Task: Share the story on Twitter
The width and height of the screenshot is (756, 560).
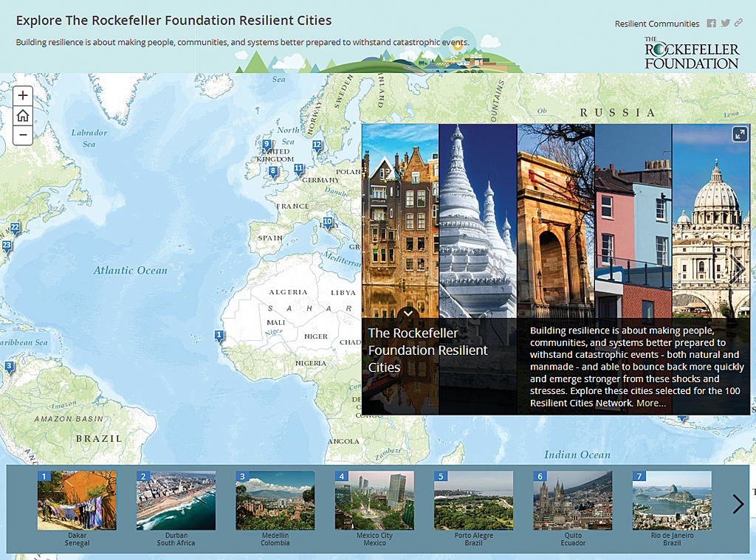Action: (x=725, y=23)
